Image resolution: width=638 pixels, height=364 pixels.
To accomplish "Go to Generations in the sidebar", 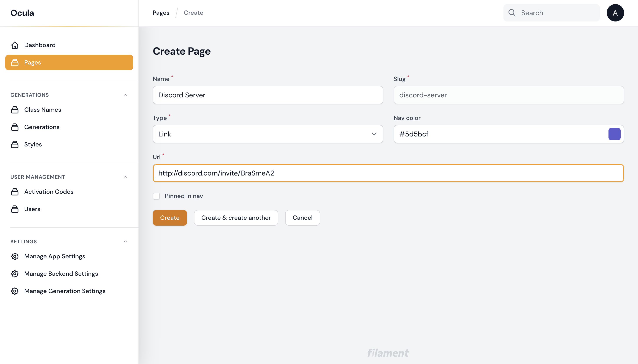I will point(69,127).
